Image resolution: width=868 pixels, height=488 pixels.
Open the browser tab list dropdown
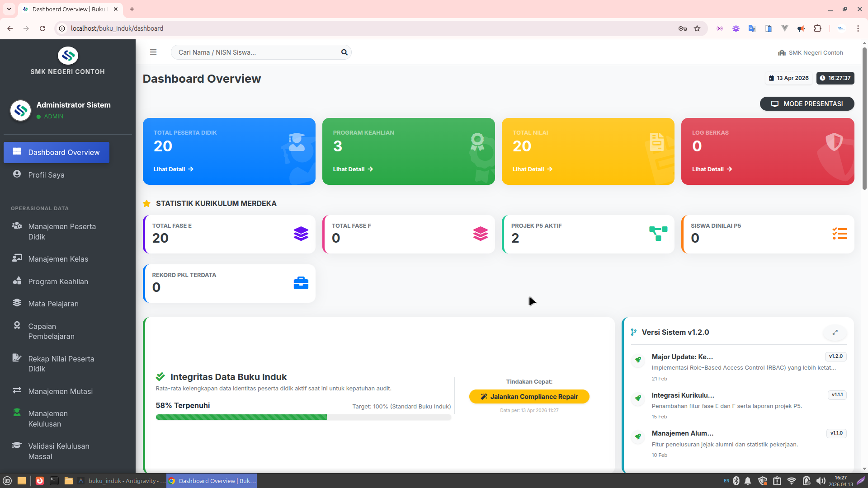[x=9, y=9]
